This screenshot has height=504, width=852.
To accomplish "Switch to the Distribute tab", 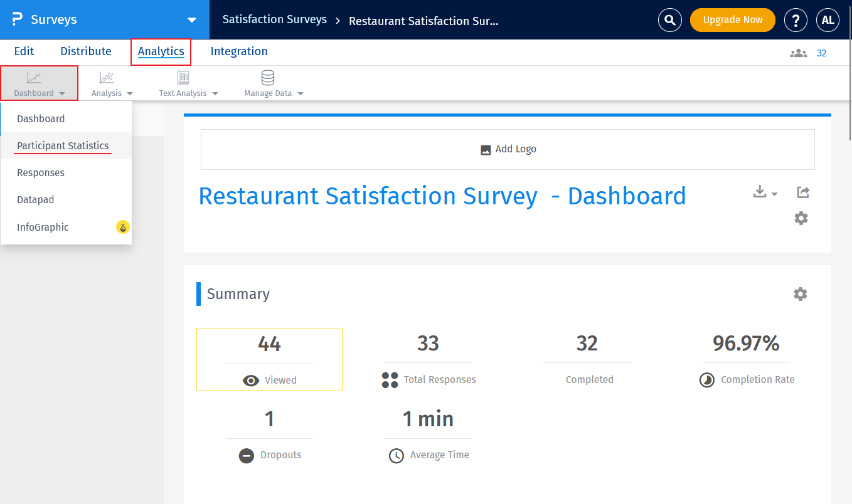I will 86,51.
